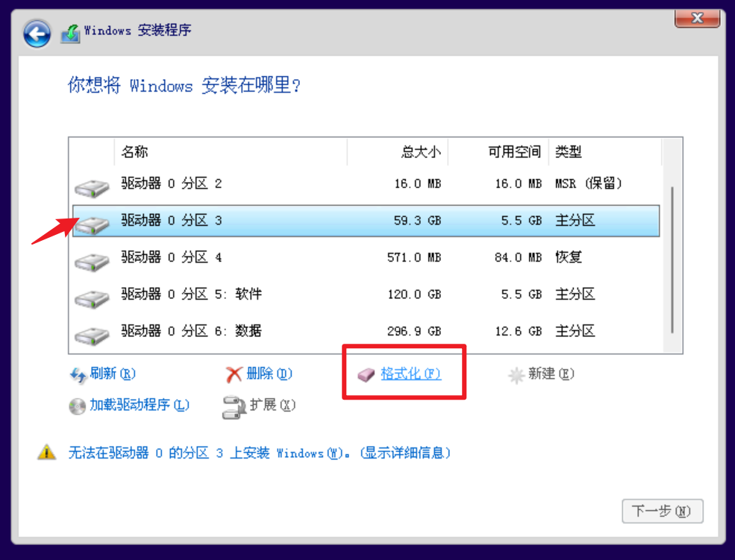Select row 驱动器 0 分区 5: 软件
The image size is (735, 560).
pos(366,294)
